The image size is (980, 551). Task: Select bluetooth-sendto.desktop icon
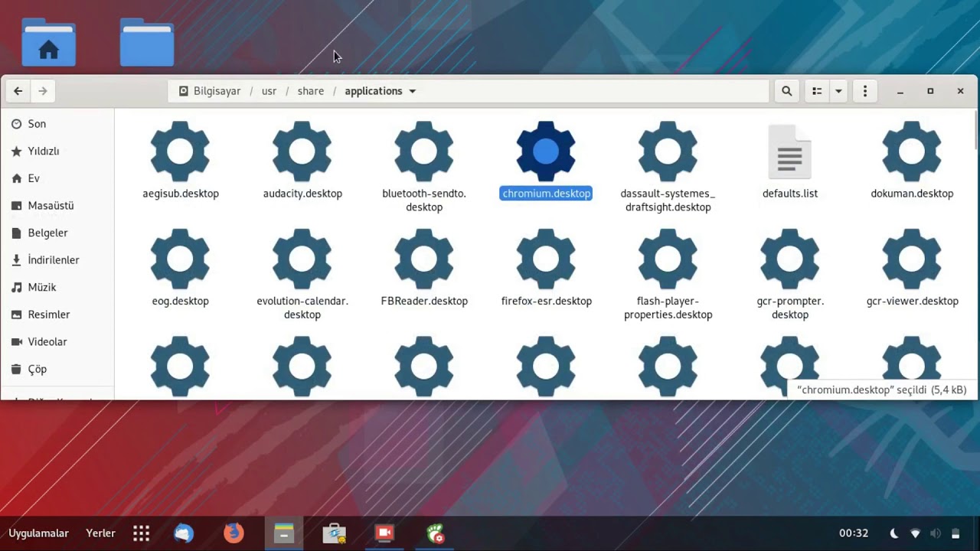(424, 151)
